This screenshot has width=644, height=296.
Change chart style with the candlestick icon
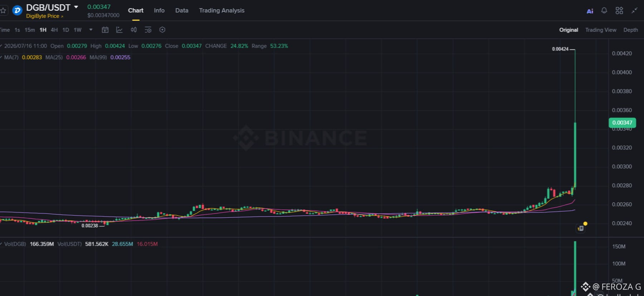(x=134, y=30)
